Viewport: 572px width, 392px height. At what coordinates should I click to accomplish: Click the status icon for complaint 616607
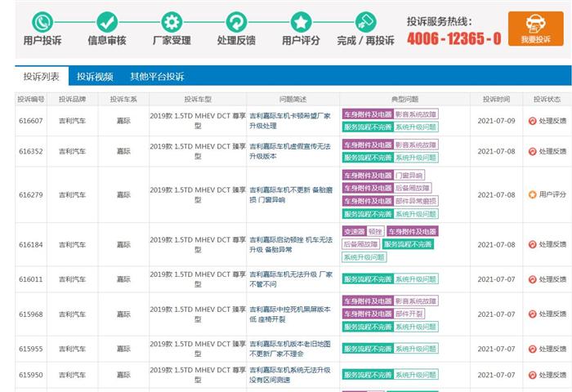click(x=532, y=121)
